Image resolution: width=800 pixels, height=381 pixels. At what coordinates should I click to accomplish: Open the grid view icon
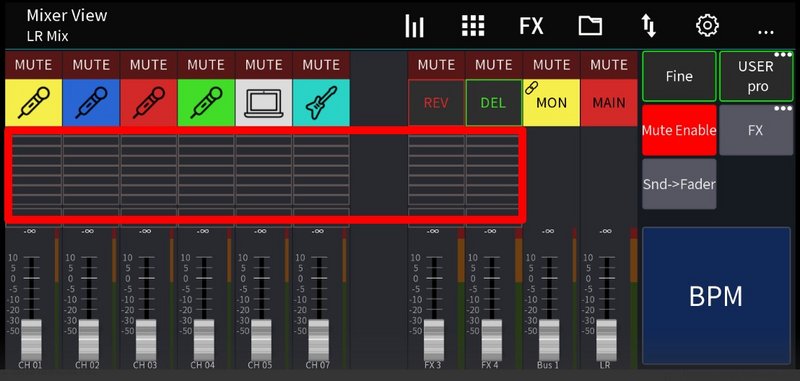pos(473,26)
